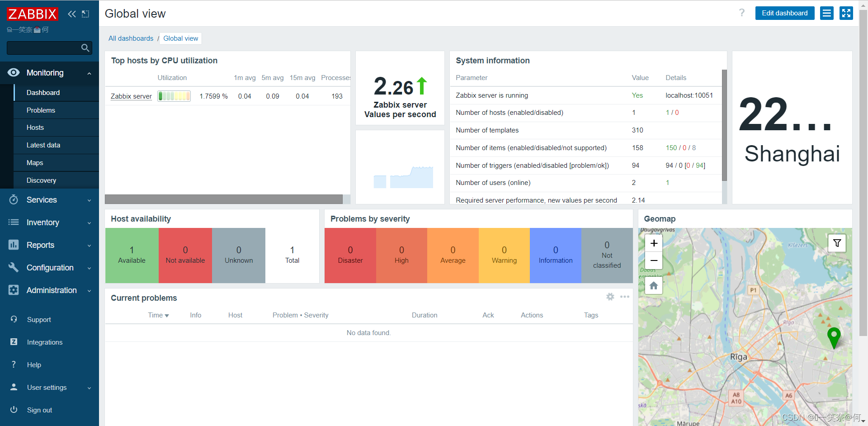Select the green Available tile
The image size is (868, 426).
tap(132, 256)
